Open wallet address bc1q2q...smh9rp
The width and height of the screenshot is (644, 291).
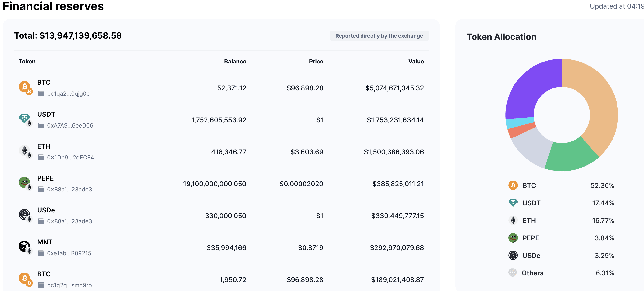(x=69, y=285)
